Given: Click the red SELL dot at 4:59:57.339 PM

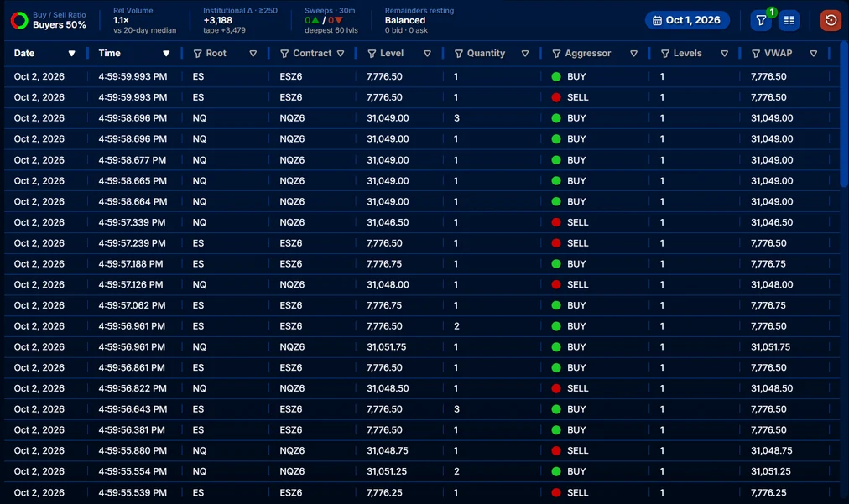Looking at the screenshot, I should pyautogui.click(x=556, y=222).
